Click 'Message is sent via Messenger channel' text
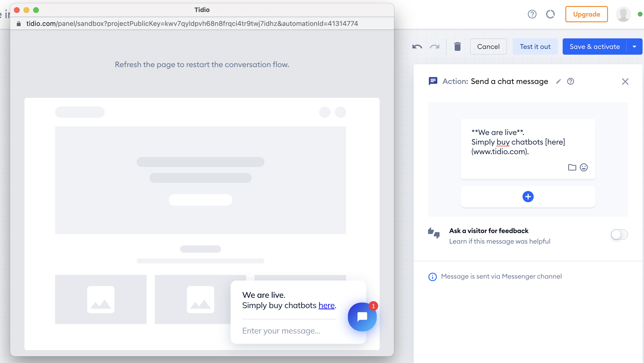 (x=501, y=276)
